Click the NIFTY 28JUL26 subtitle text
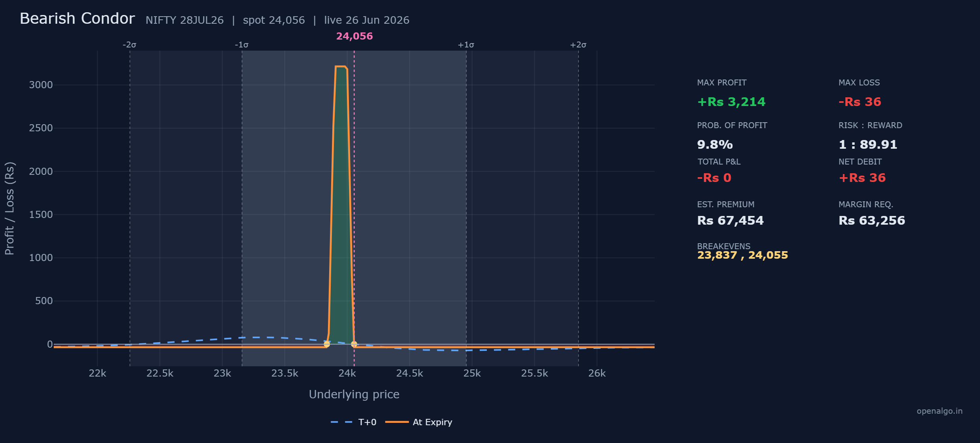This screenshot has width=980, height=443. (185, 20)
